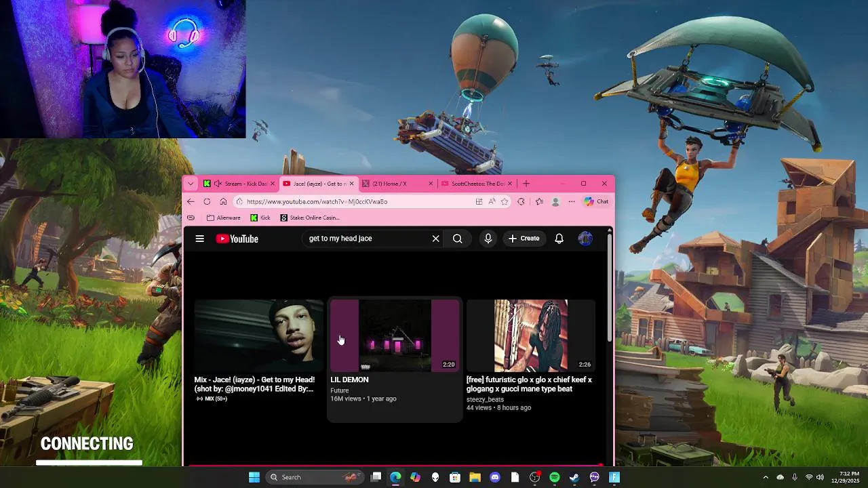Open YouTube notifications bell
868x488 pixels.
pos(559,239)
